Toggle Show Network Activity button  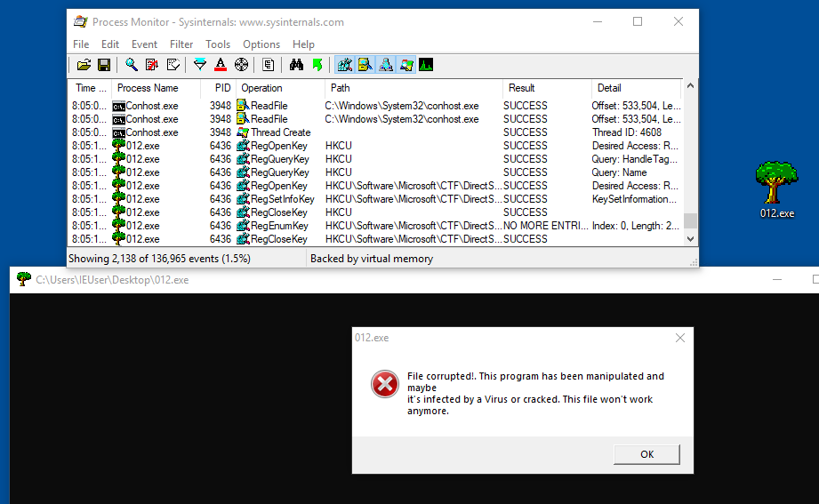385,65
